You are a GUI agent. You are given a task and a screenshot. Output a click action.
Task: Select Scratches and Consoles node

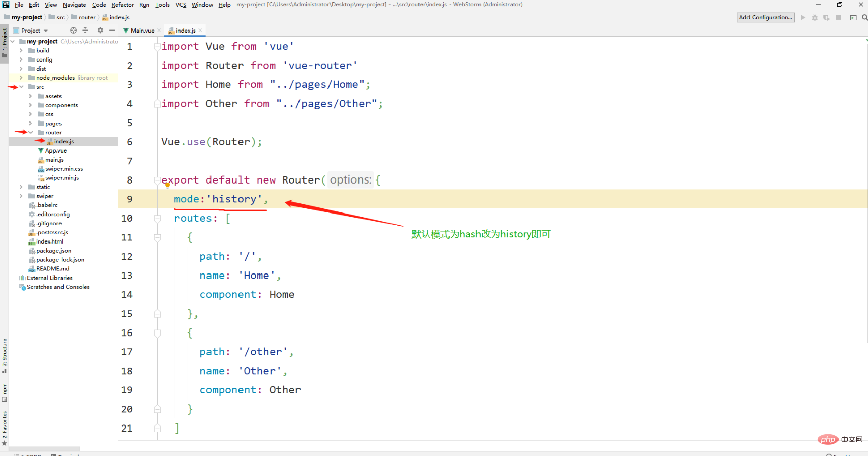[x=58, y=287]
